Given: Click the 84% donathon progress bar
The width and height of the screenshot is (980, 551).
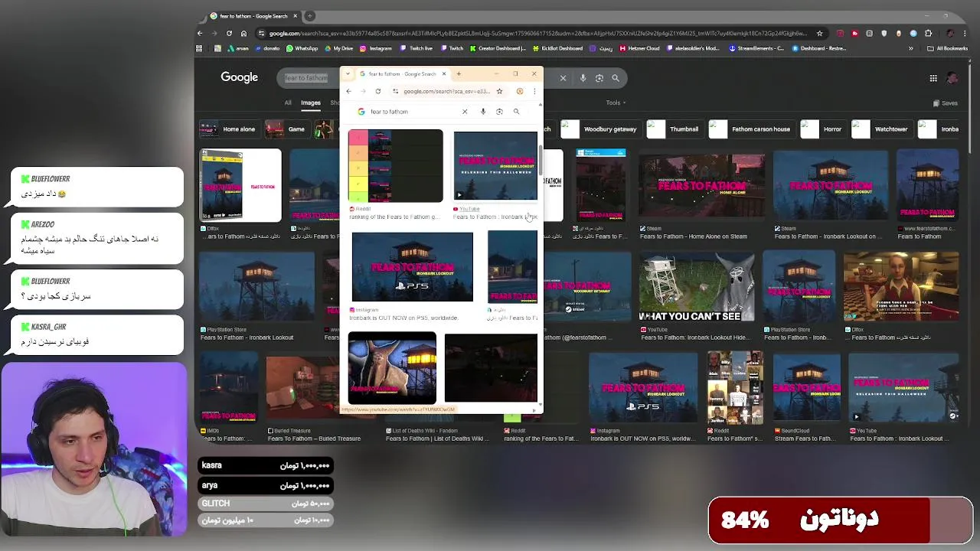Looking at the screenshot, I should coord(840,520).
